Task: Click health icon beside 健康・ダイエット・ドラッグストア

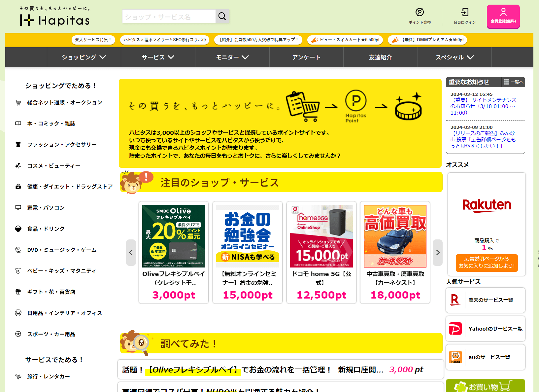Action: 18,187
